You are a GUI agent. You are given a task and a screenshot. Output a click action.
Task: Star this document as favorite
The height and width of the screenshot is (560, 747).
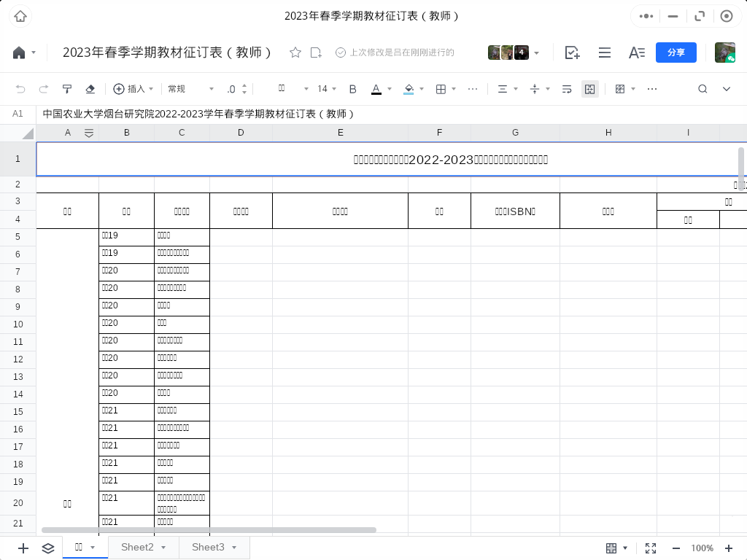pos(295,52)
